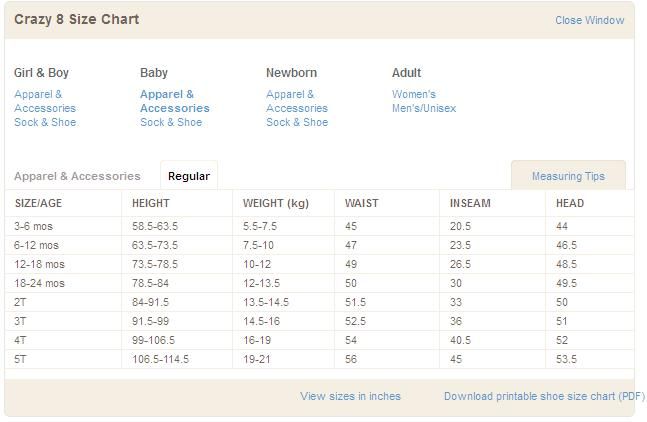
Task: Open Girl & Boy Sock & Shoe chart
Action: pos(45,122)
